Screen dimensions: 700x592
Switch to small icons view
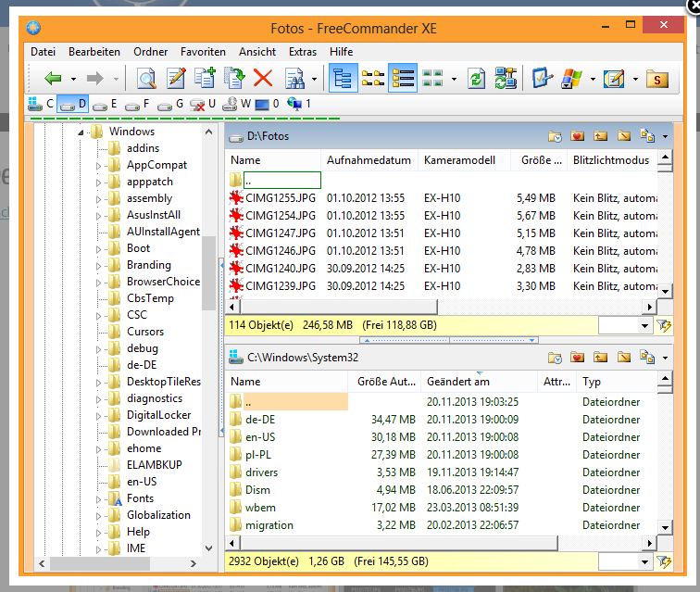373,78
